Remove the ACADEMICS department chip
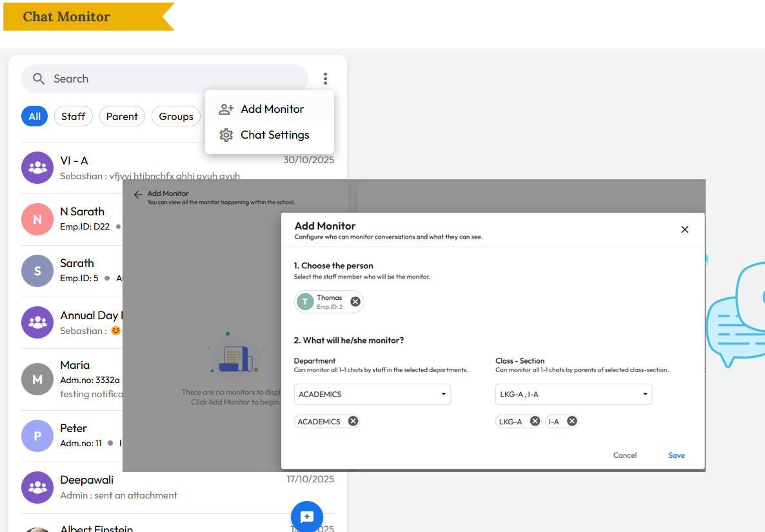The height and width of the screenshot is (532, 765). (353, 421)
